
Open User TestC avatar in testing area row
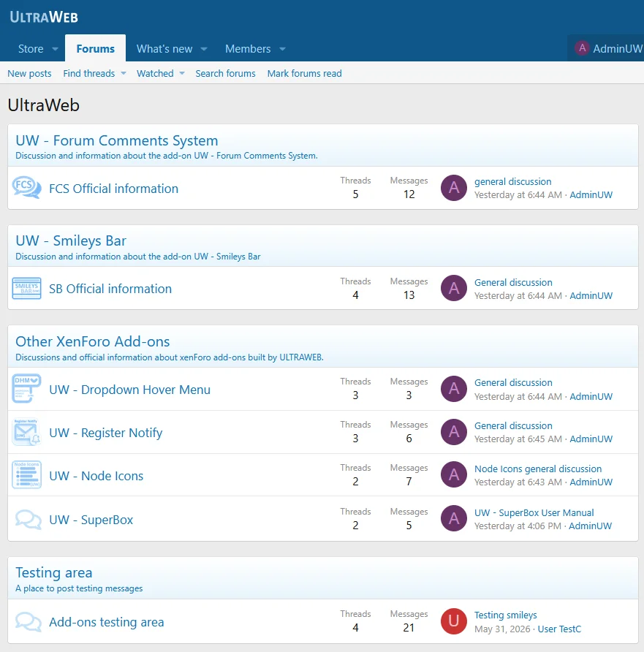pos(454,621)
